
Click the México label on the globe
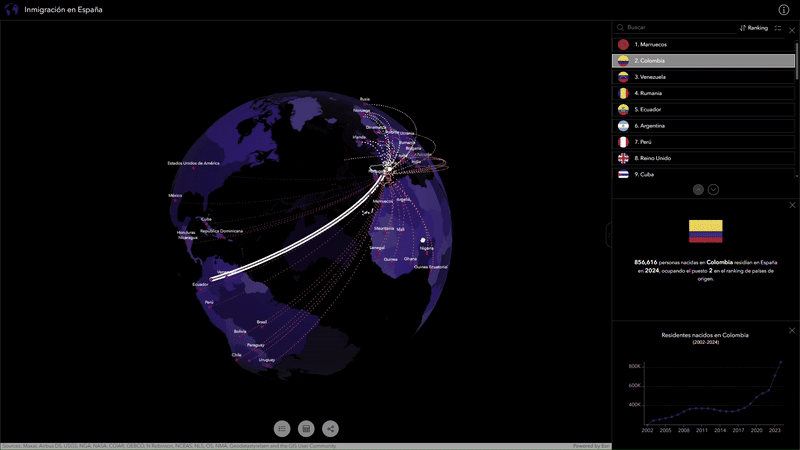[x=175, y=195]
